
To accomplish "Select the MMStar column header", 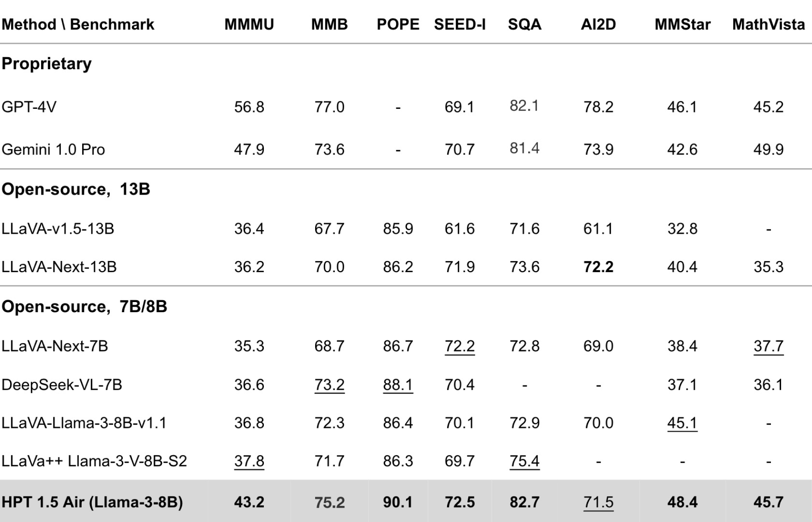I will click(x=682, y=24).
